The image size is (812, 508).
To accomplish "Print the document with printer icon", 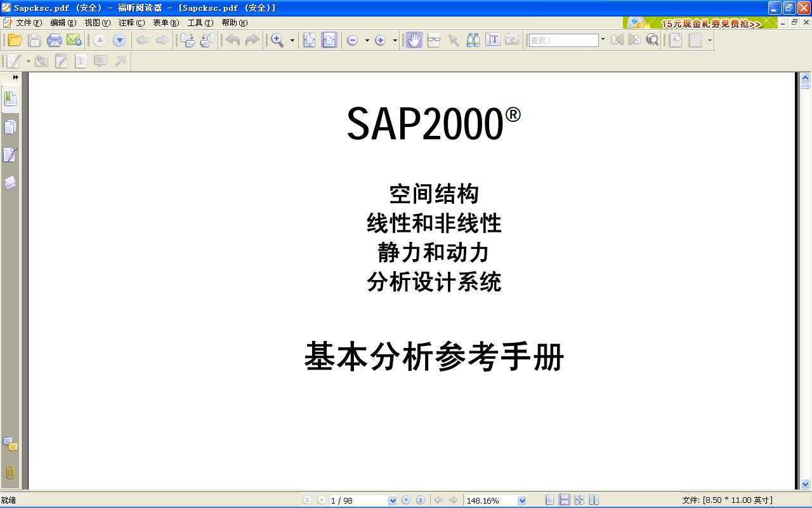I will [x=55, y=40].
